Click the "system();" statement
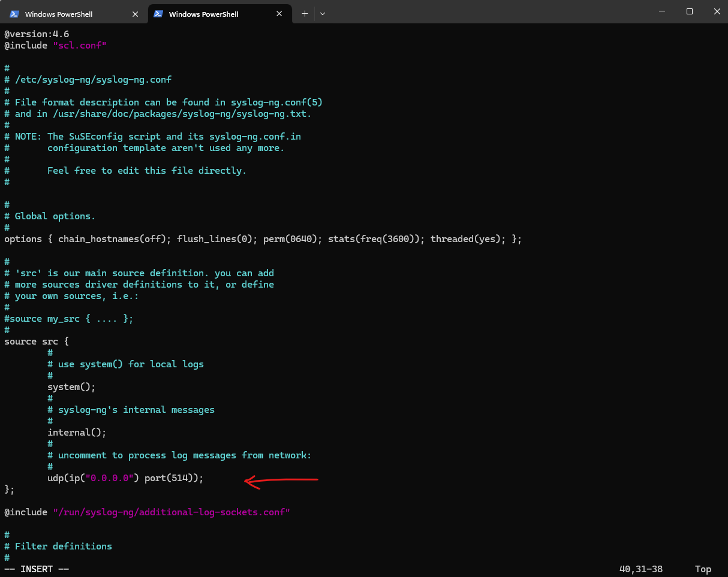Screen dimensions: 728x577 71,387
